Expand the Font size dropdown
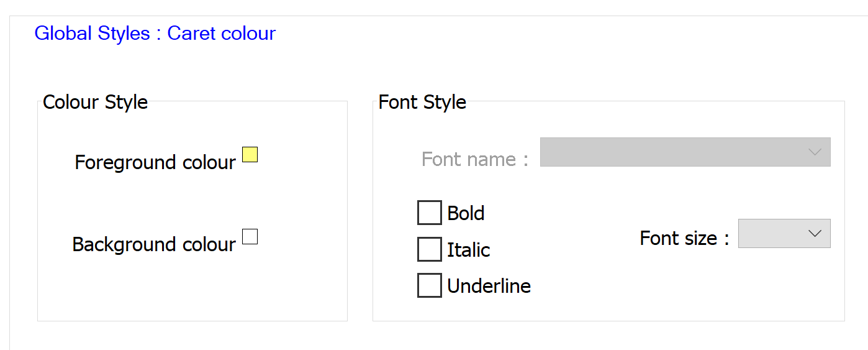The height and width of the screenshot is (350, 868). pyautogui.click(x=784, y=233)
